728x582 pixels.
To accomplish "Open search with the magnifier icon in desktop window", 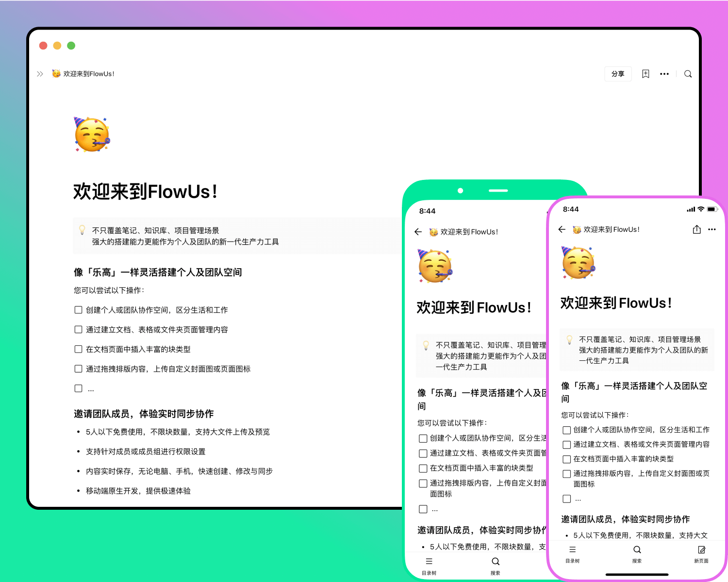I will 688,74.
